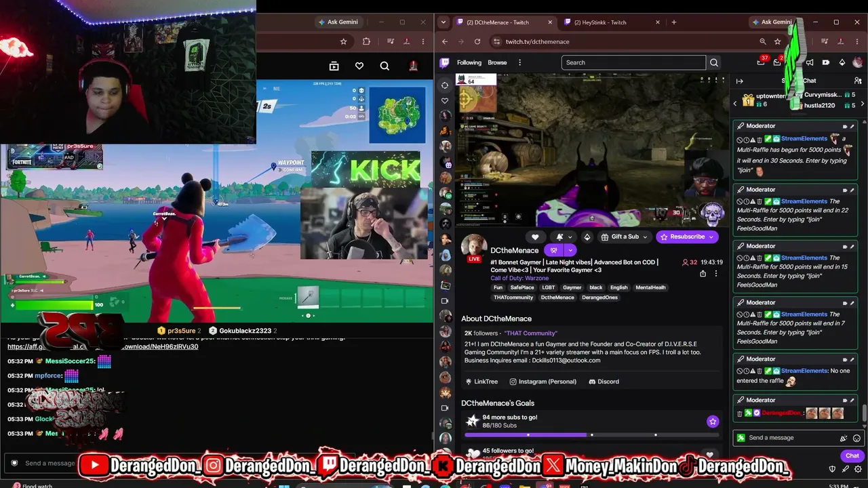Open Chrome's three-dot menu in Twitch window
The height and width of the screenshot is (488, 868).
[857, 41]
